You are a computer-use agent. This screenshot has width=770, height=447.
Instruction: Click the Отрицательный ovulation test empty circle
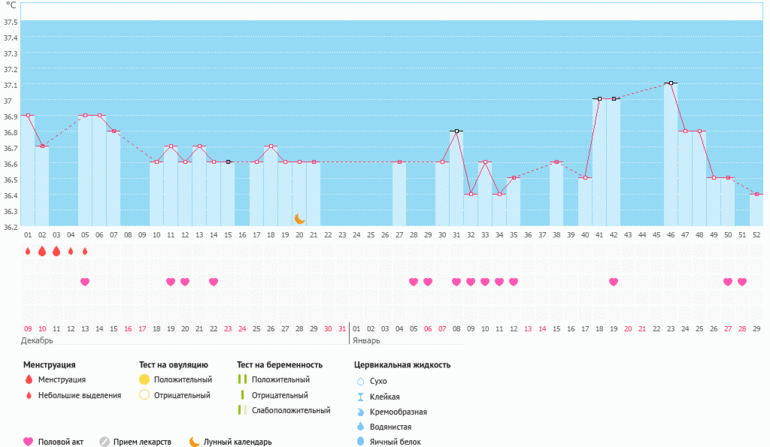click(144, 395)
